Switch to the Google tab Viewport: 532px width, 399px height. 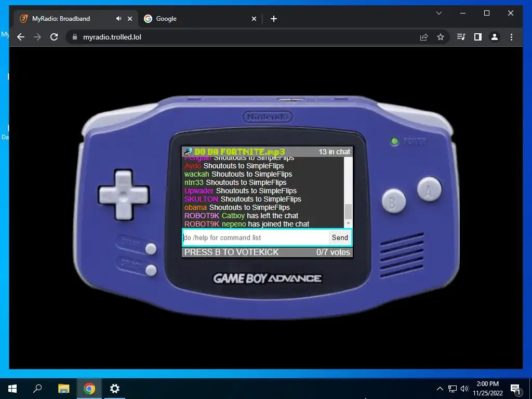(x=200, y=19)
